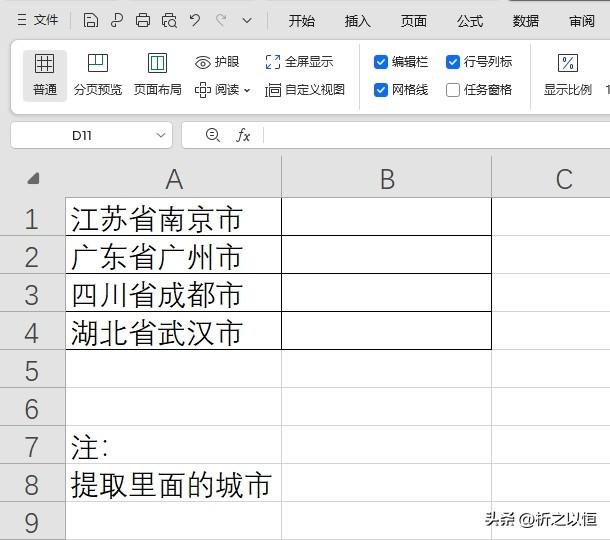
Task: Open the 文件 menu
Action: coord(38,20)
